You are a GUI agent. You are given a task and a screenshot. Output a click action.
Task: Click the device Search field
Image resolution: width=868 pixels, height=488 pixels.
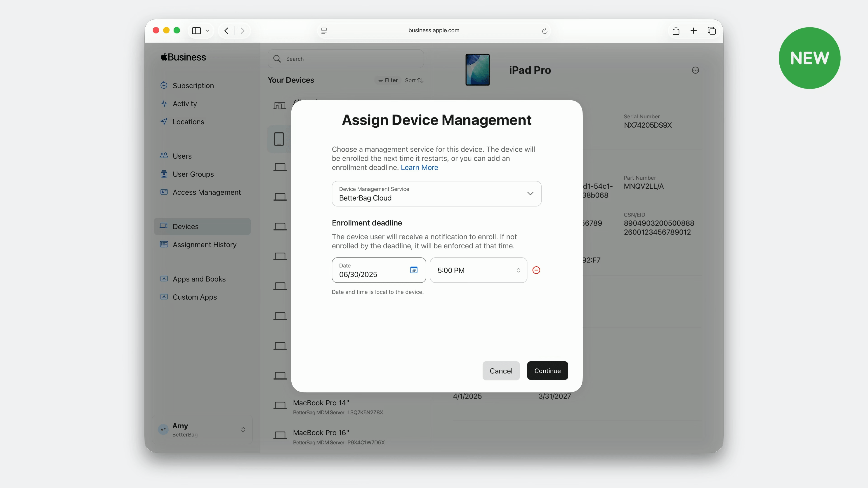coord(346,59)
